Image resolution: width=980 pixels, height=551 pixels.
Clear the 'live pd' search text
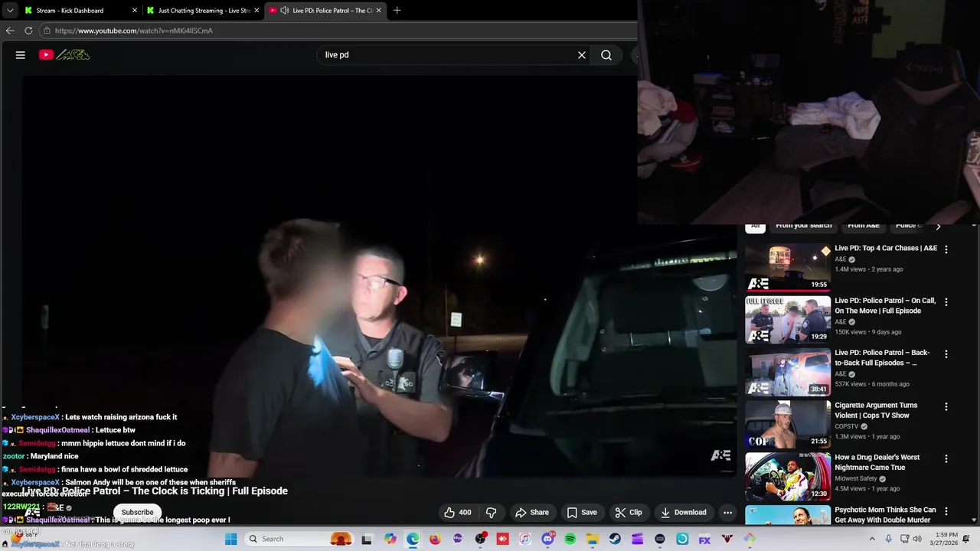tap(582, 55)
